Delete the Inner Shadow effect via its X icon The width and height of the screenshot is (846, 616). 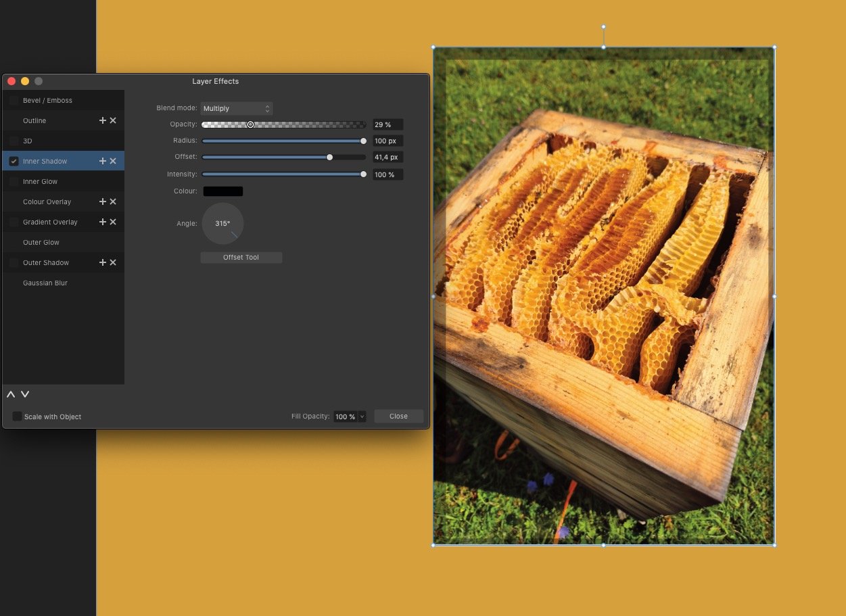(x=113, y=161)
